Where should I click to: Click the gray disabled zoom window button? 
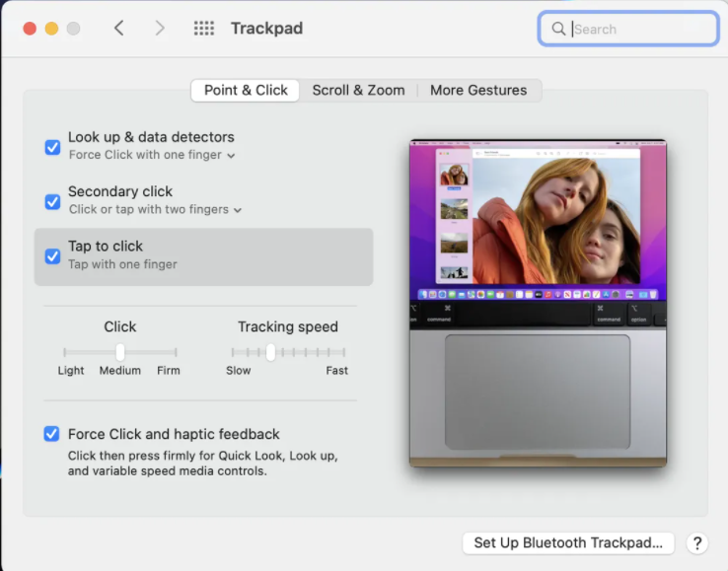pos(73,29)
